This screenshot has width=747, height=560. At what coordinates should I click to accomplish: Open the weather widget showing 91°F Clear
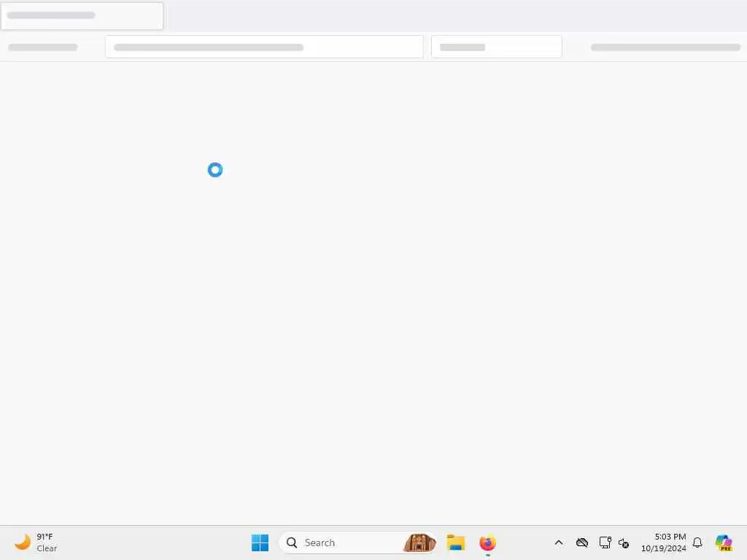pos(36,542)
